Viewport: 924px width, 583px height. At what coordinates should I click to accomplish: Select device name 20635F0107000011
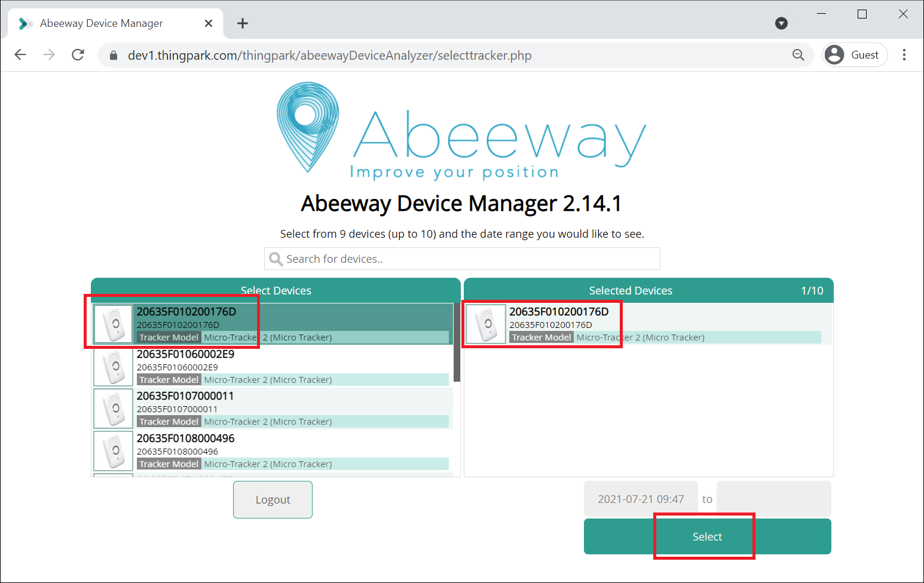click(185, 395)
